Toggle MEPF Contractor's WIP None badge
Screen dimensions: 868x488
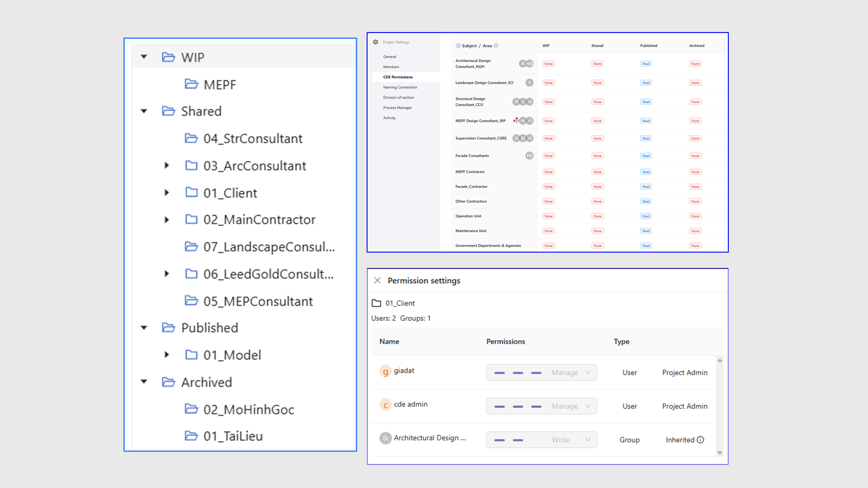pyautogui.click(x=548, y=172)
